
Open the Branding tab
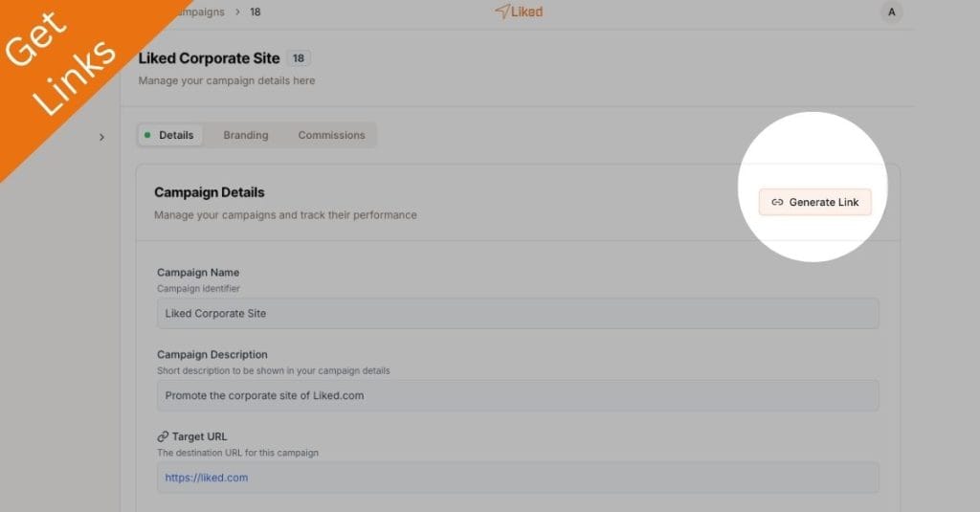246,135
